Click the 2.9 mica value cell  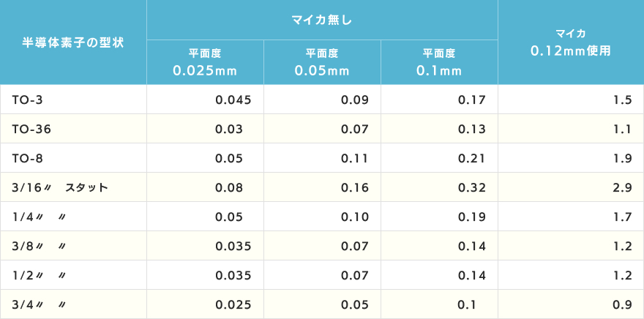(x=624, y=187)
